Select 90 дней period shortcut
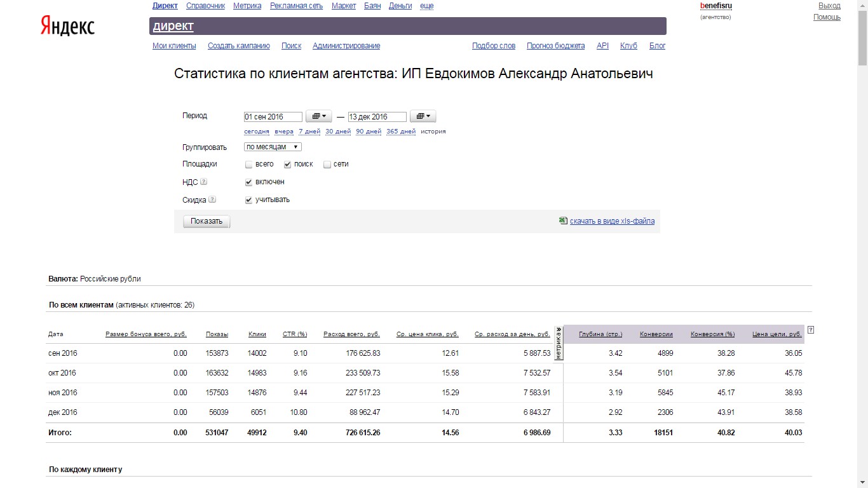Image resolution: width=868 pixels, height=488 pixels. [369, 132]
